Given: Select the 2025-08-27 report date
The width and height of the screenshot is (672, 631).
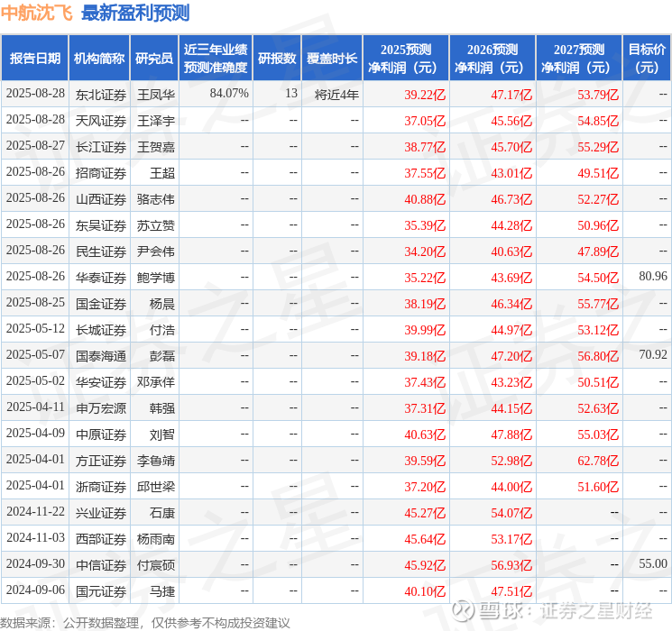Looking at the screenshot, I should (35, 146).
